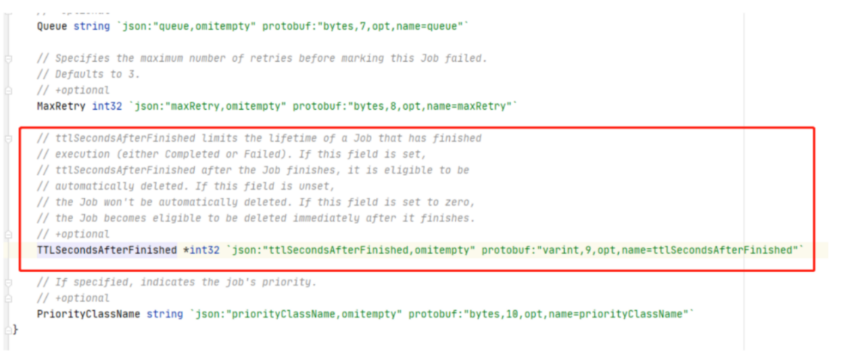Click the int32 type after MaxRetry
The width and height of the screenshot is (868, 351).
pyautogui.click(x=105, y=106)
